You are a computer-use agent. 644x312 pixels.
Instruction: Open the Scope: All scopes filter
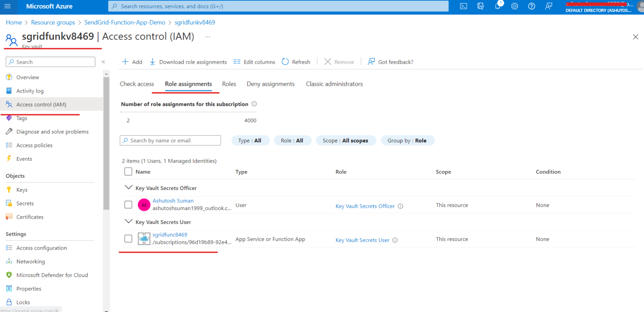point(346,140)
